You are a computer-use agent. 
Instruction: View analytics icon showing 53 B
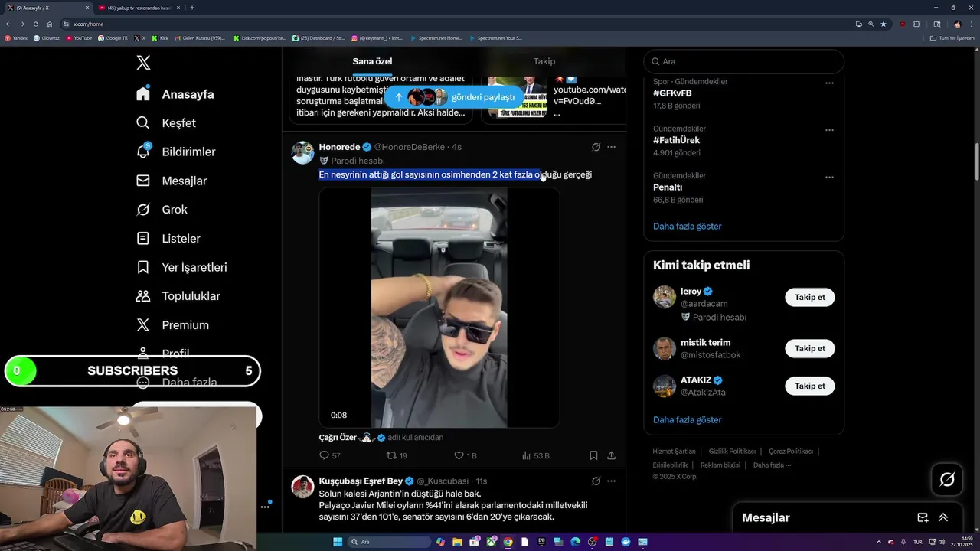click(527, 455)
